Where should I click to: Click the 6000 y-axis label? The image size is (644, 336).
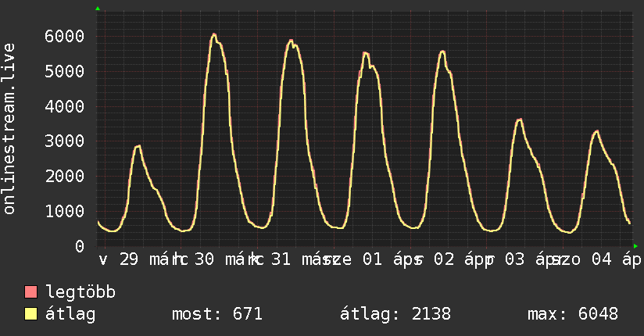[64, 36]
